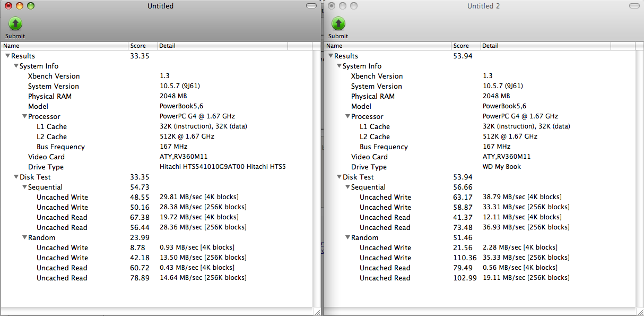This screenshot has width=644, height=316.
Task: Select Drive Type row in Untitled window
Action: pos(156,167)
